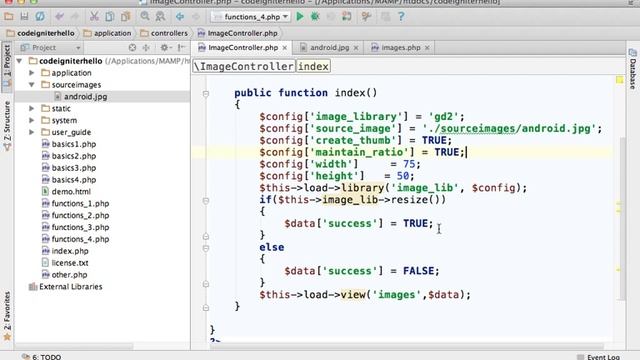Fold the index() function in the gutter
Image resolution: width=640 pixels, height=360 pixels.
(206, 94)
